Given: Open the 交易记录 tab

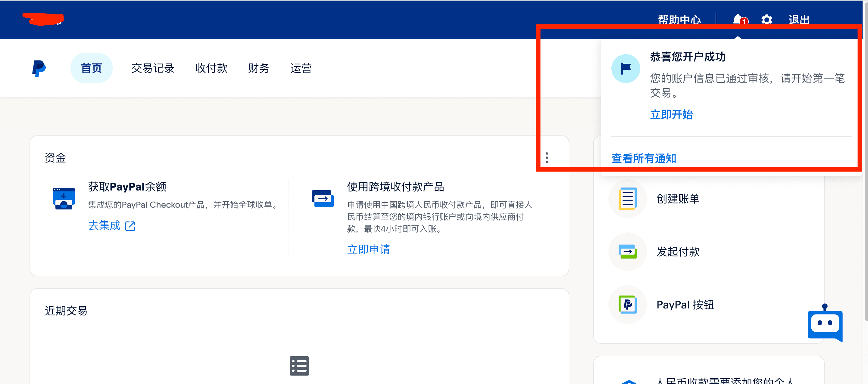Looking at the screenshot, I should click(153, 68).
